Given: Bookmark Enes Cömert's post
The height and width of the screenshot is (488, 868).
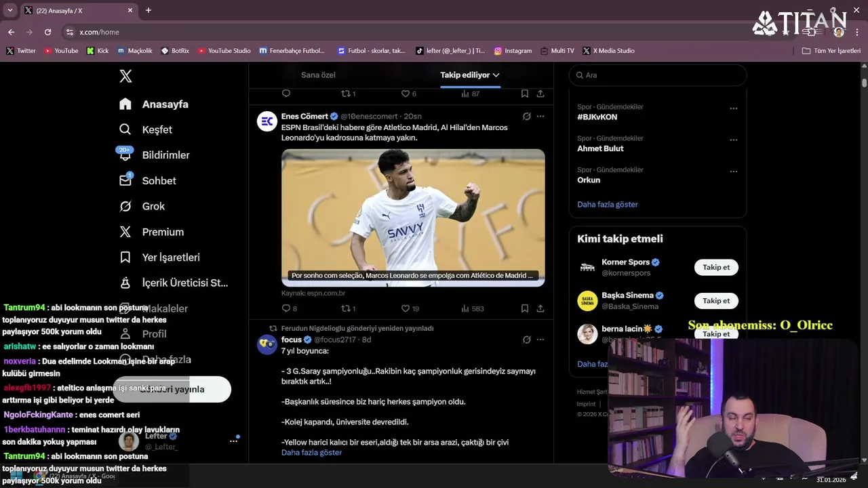Looking at the screenshot, I should point(525,308).
